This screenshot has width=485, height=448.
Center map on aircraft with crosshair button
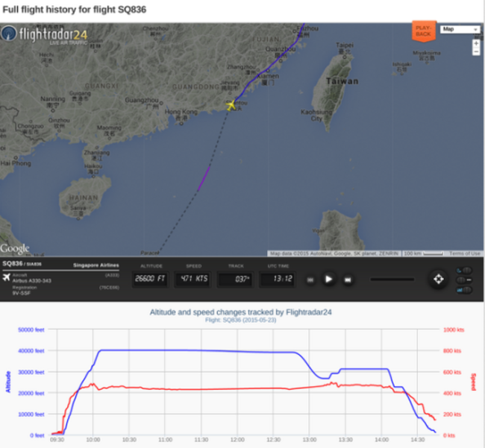[438, 279]
